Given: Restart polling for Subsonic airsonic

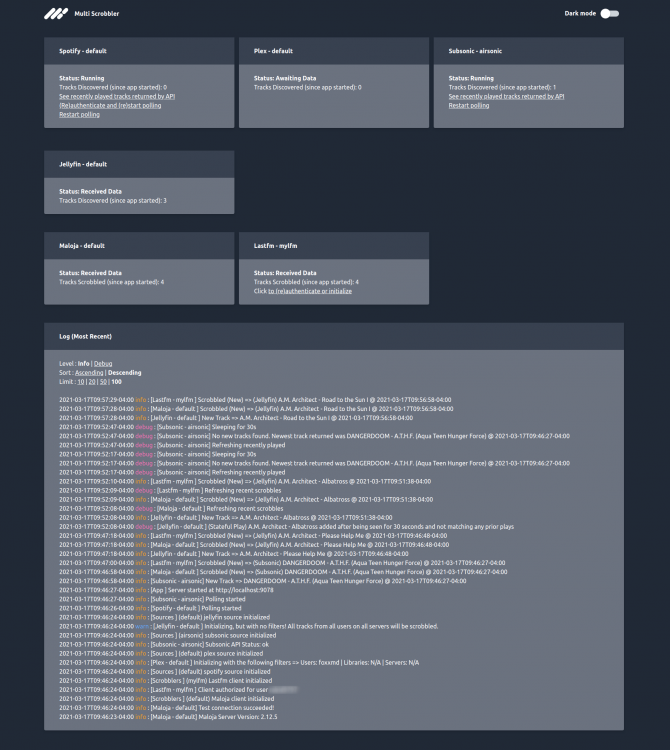Looking at the screenshot, I should click(469, 105).
